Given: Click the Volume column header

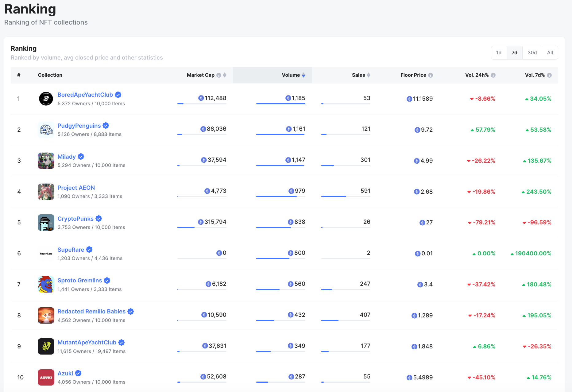Looking at the screenshot, I should pos(291,75).
